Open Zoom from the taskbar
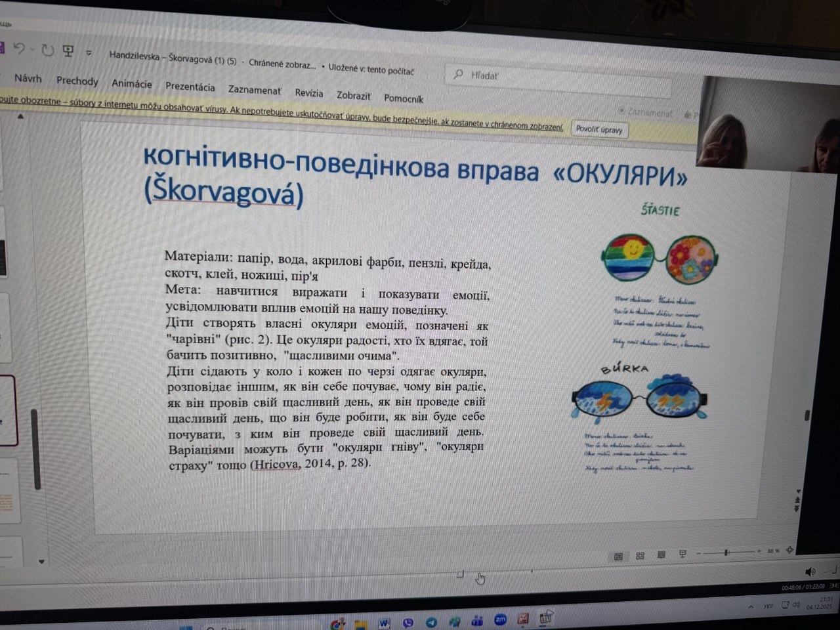840x630 pixels. [x=500, y=619]
